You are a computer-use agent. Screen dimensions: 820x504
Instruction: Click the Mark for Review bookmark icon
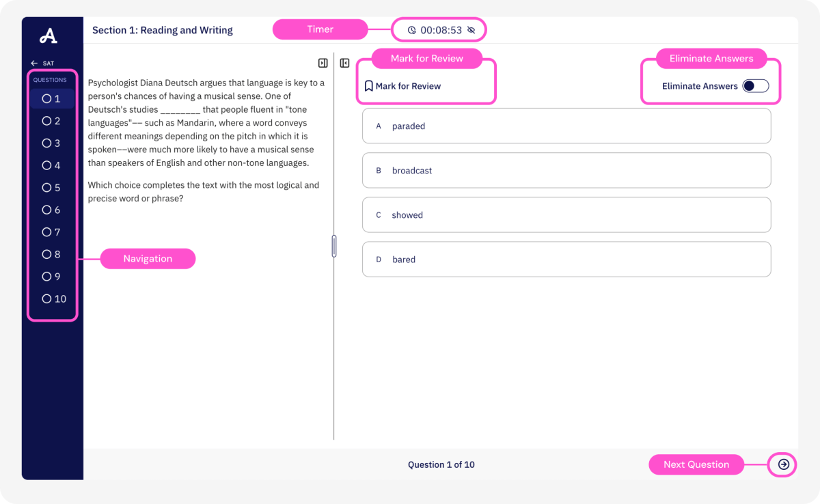coord(368,86)
